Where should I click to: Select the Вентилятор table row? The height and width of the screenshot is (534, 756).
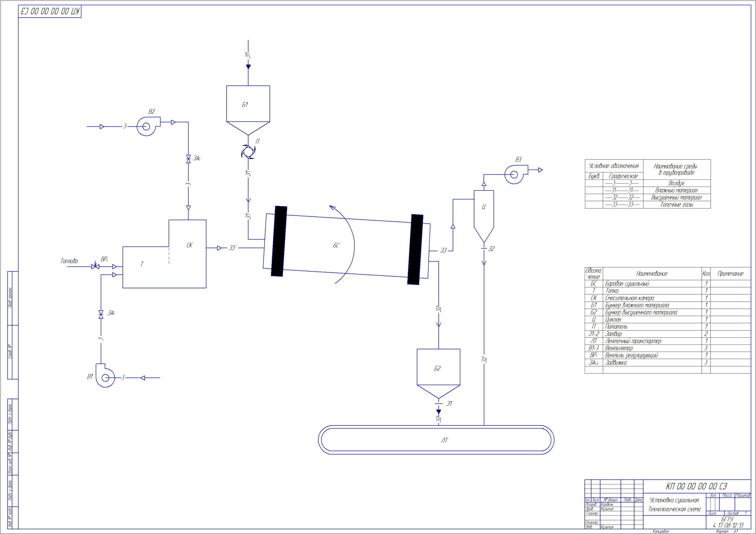point(668,348)
